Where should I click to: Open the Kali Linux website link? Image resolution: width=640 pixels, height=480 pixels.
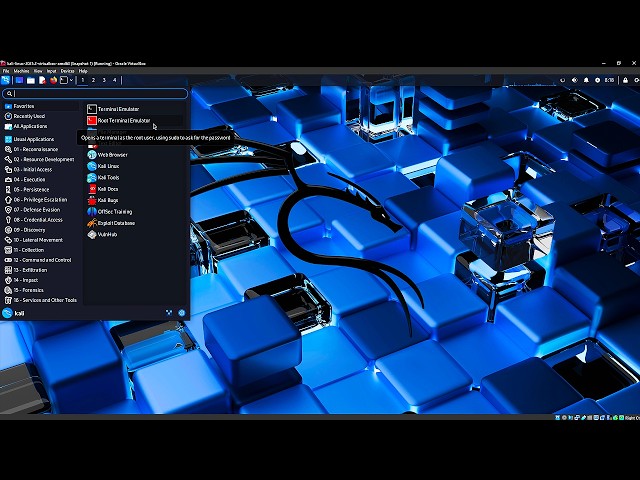135,166
